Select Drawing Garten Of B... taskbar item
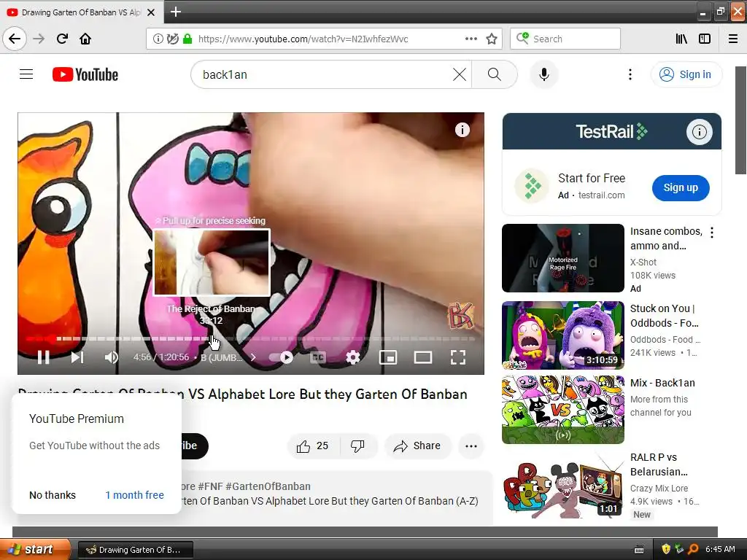The height and width of the screenshot is (560, 747). pyautogui.click(x=136, y=550)
